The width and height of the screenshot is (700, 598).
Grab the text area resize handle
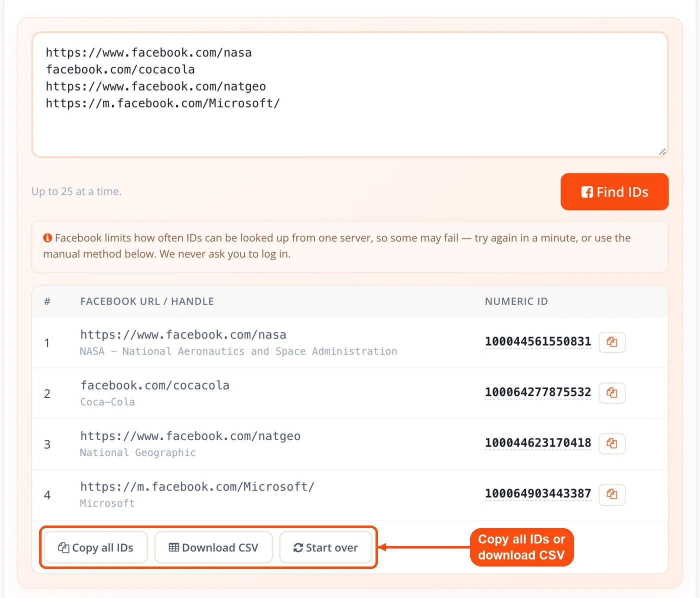[x=662, y=151]
